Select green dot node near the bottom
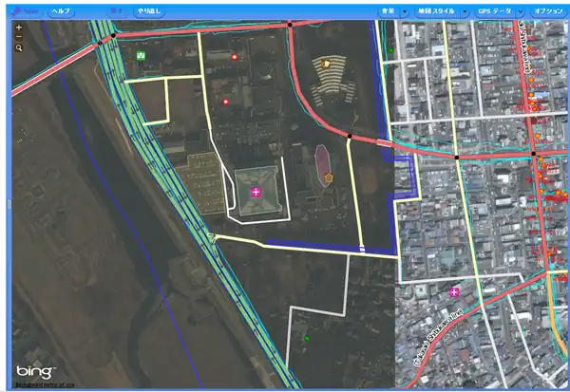 point(306,337)
